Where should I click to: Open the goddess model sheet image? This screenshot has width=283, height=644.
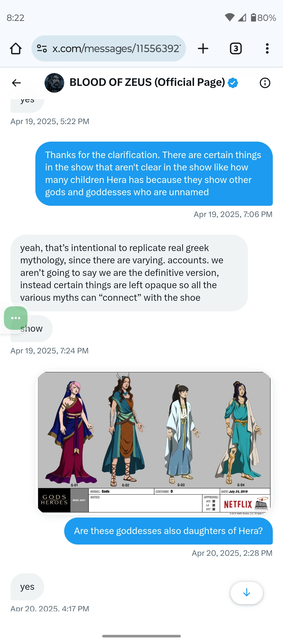[154, 442]
